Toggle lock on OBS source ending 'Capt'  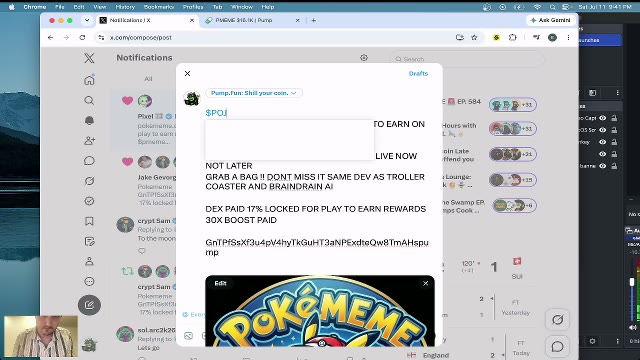coord(614,118)
